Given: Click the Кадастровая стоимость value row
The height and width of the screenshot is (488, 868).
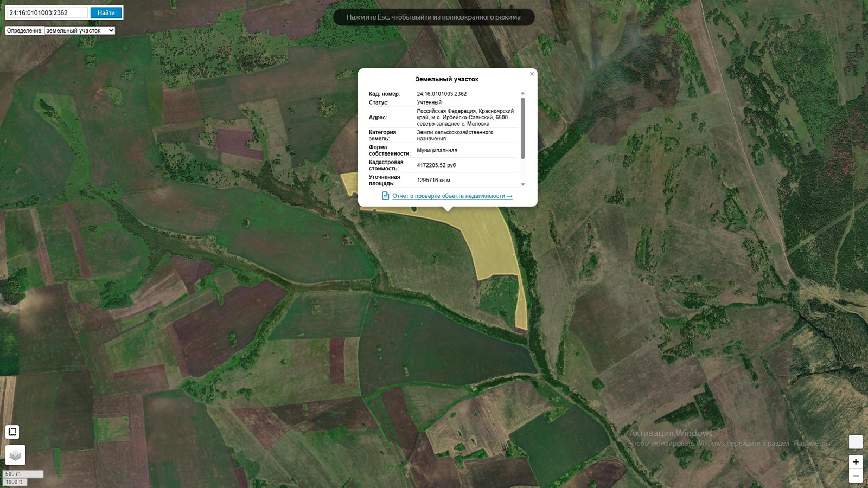Looking at the screenshot, I should [x=443, y=165].
